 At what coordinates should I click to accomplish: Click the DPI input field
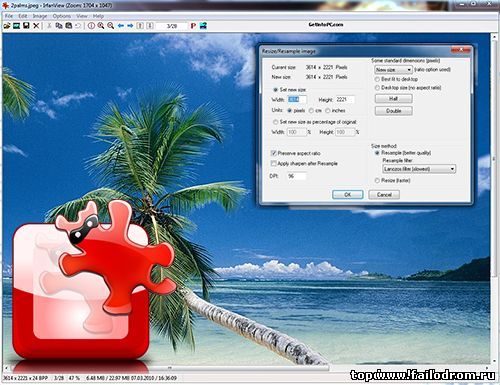pos(297,176)
